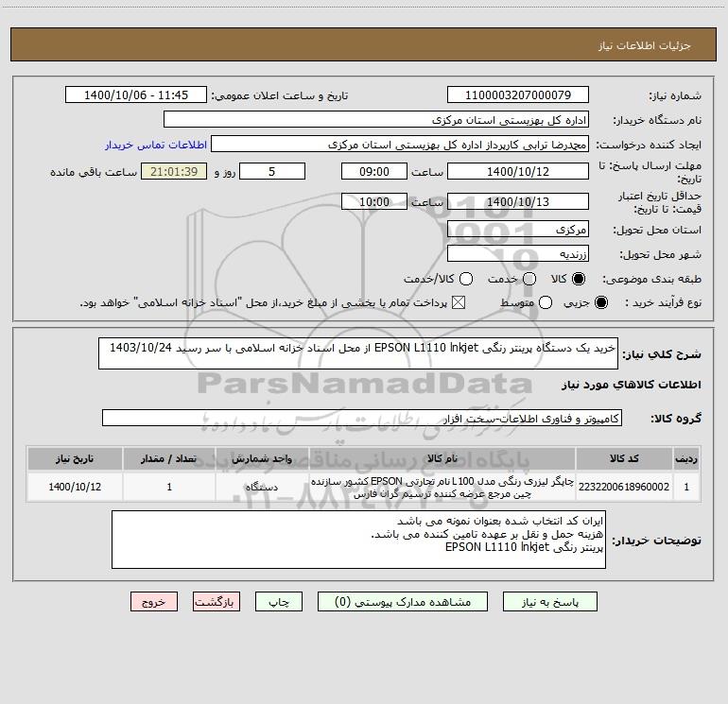Click the واحد شمارش column header

point(262,458)
